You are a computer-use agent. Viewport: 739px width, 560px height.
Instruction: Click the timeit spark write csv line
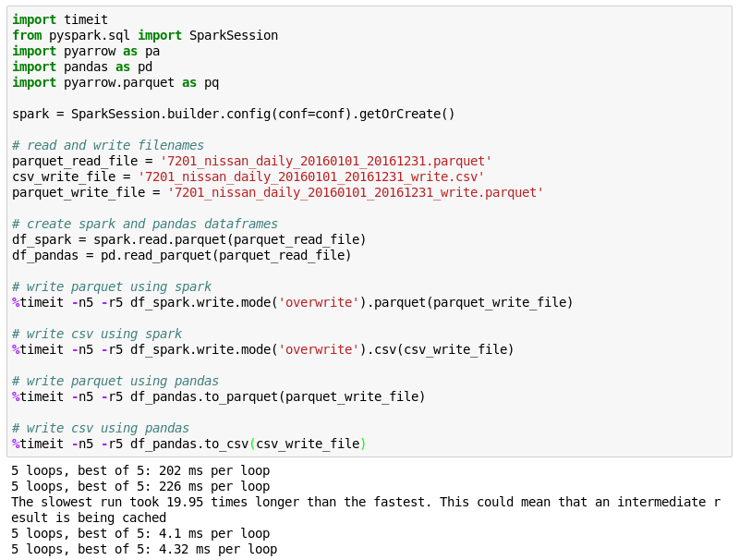click(263, 349)
